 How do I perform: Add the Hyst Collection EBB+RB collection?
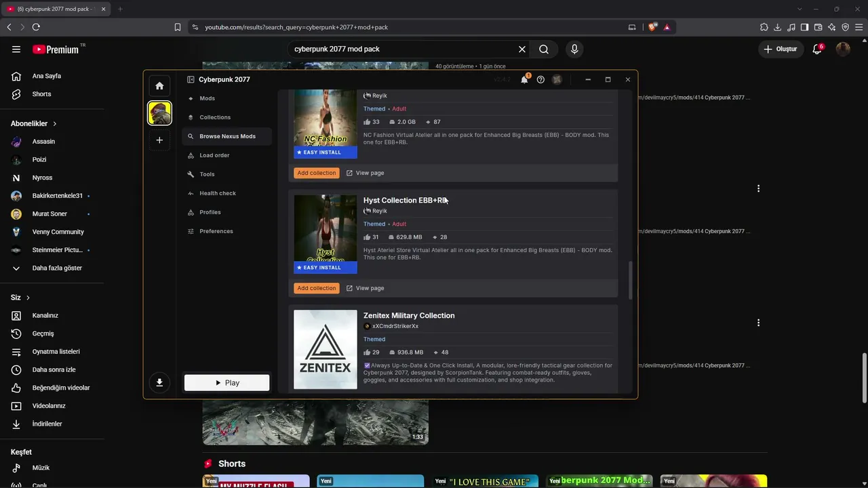[x=317, y=288]
